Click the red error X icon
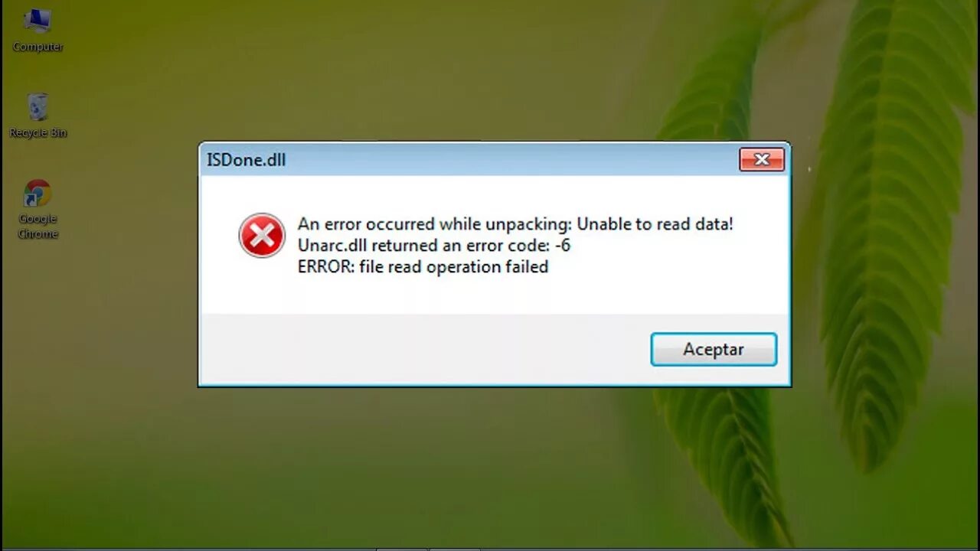 coord(262,236)
